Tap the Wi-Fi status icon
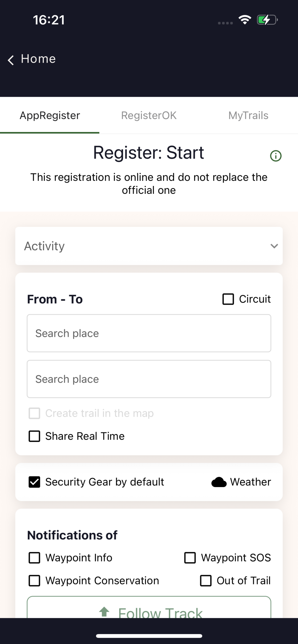The height and width of the screenshot is (644, 298). [x=245, y=20]
